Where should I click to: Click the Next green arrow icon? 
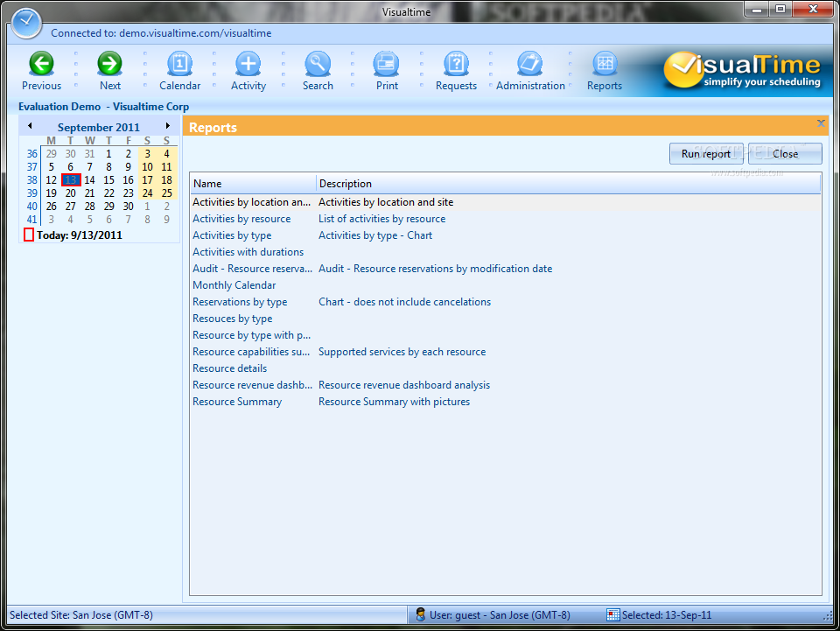(x=110, y=63)
